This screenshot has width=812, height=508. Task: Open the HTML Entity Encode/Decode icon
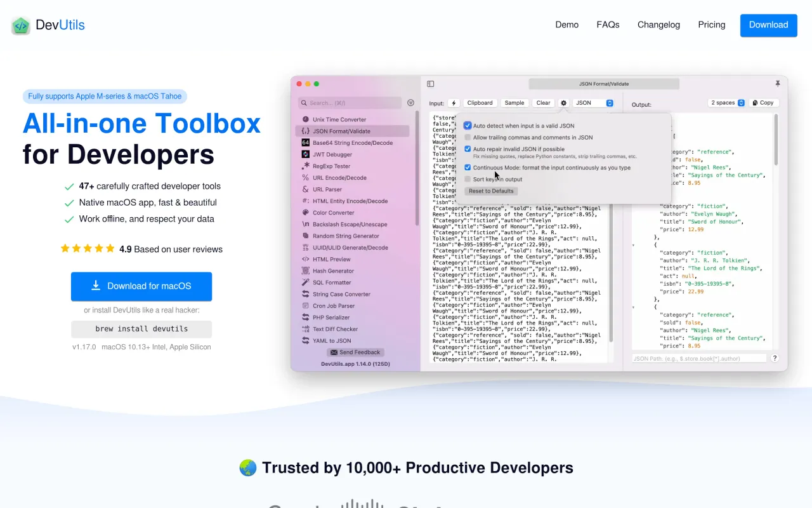(306, 201)
